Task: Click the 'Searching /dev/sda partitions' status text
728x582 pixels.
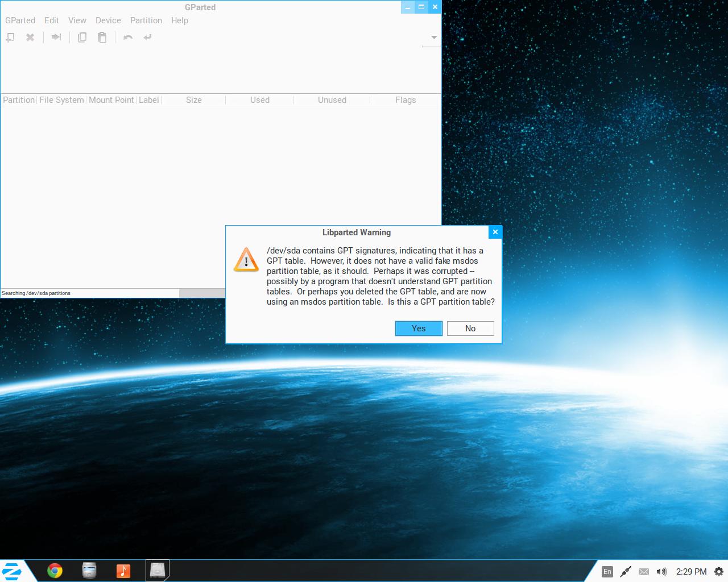Action: click(36, 293)
